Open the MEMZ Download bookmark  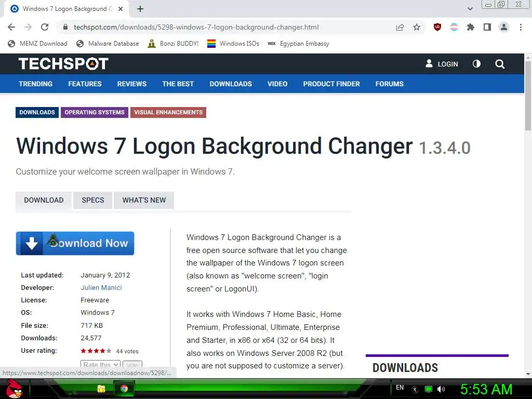[37, 44]
